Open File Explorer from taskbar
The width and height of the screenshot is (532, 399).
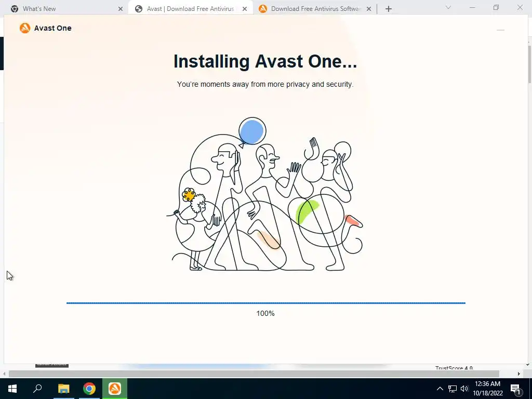point(63,389)
